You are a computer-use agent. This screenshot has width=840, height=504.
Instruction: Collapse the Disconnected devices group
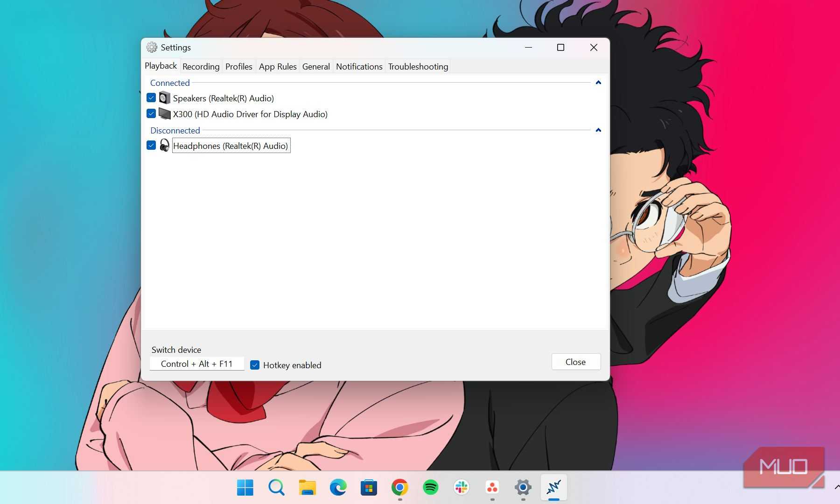[x=598, y=130]
